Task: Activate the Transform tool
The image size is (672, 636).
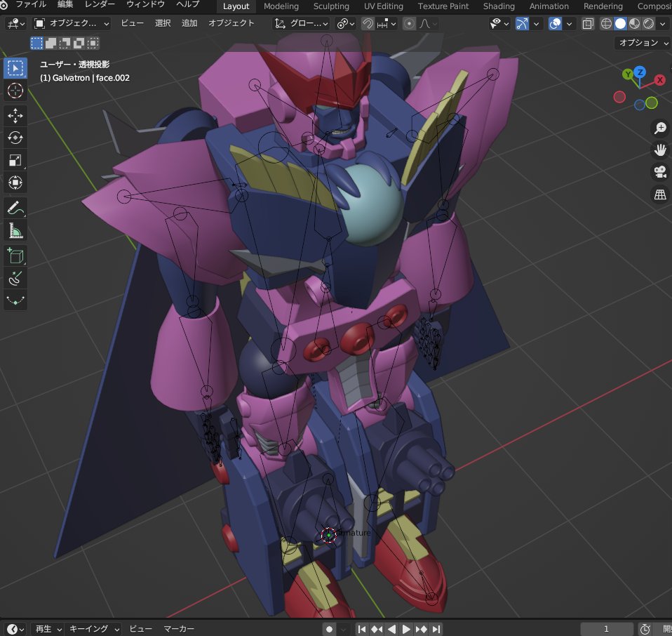Action: [15, 183]
